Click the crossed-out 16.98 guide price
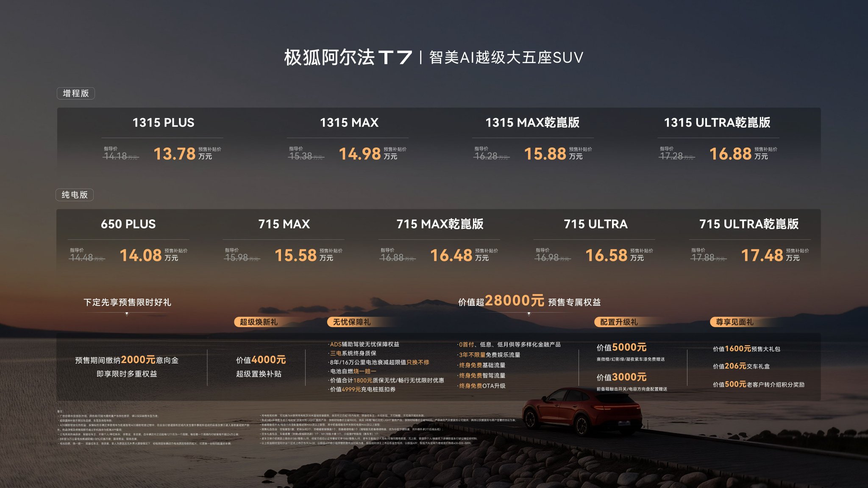This screenshot has height=488, width=868. (x=553, y=258)
